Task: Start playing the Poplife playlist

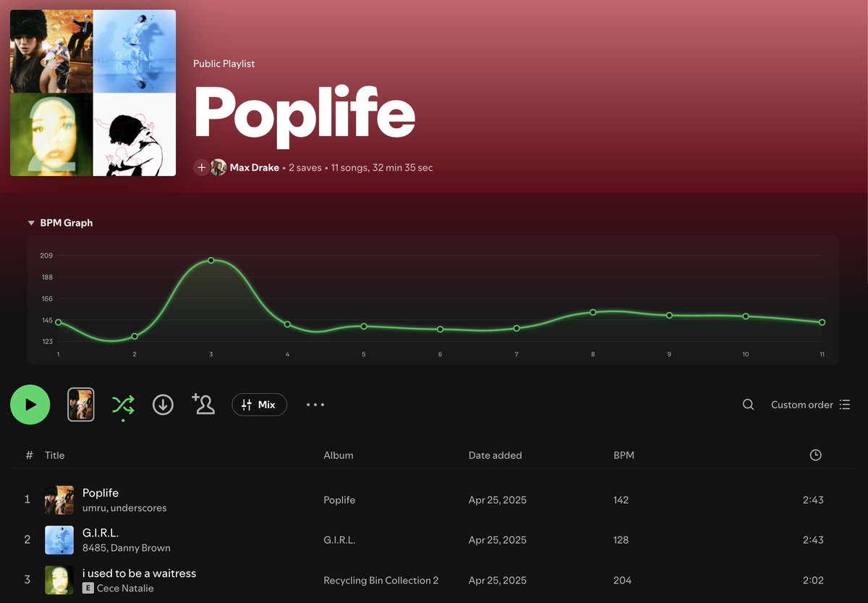Action: point(30,405)
